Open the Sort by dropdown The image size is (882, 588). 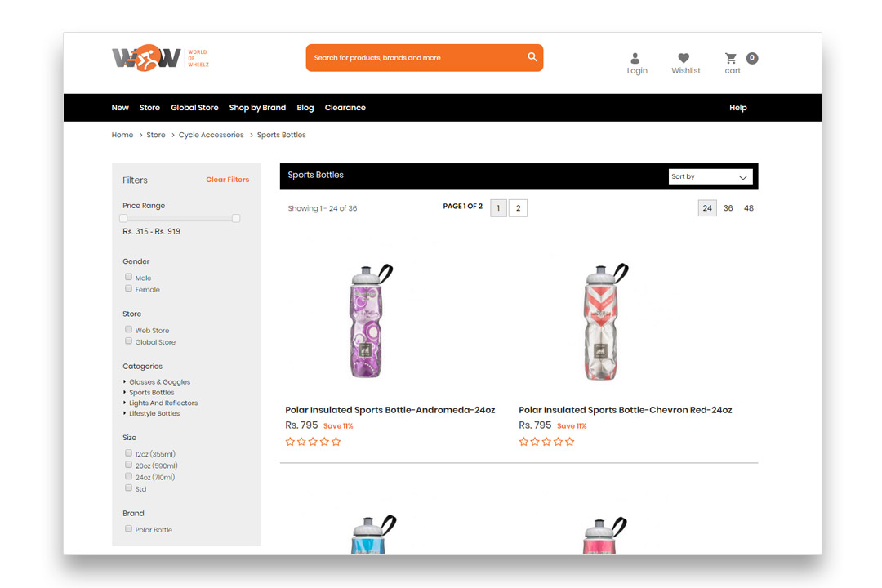(710, 176)
